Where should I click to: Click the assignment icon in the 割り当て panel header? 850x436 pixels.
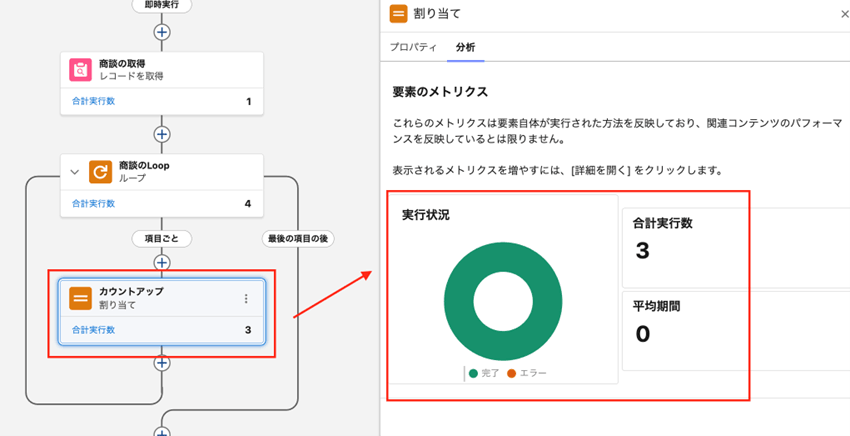(x=398, y=14)
